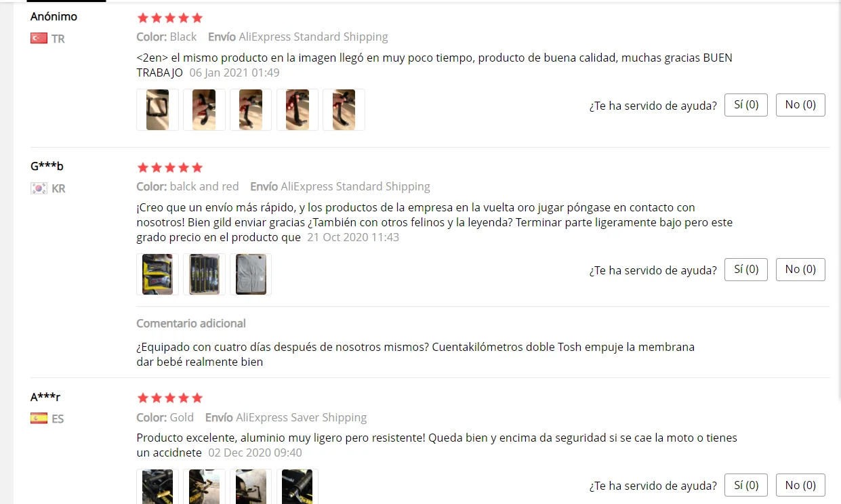Mark G***b's review as helpful with Sí
Image resolution: width=841 pixels, height=504 pixels.
click(746, 270)
